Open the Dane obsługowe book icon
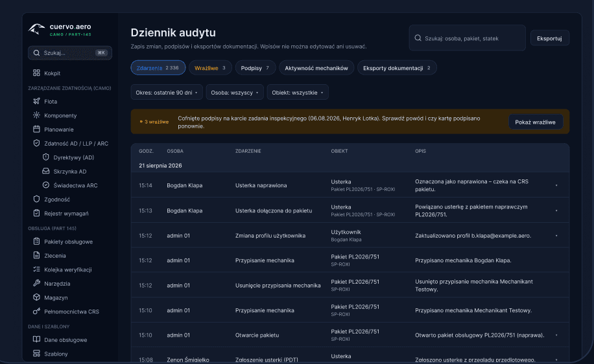 coord(36,339)
